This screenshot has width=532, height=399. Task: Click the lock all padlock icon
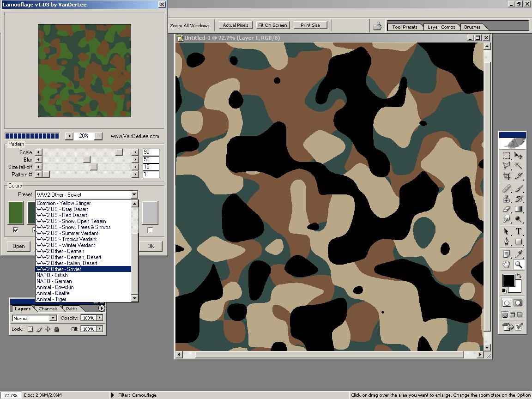(x=56, y=329)
